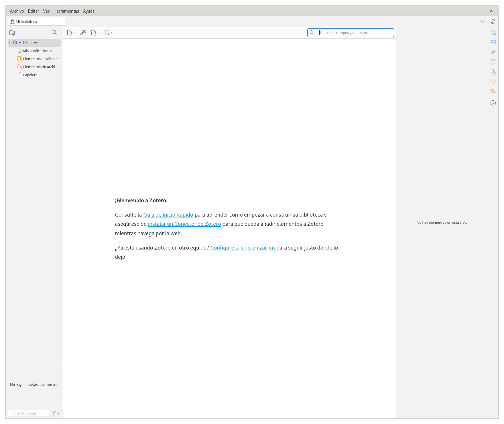The image size is (504, 424).
Task: Select the Notes icon in sidebar
Action: (x=493, y=62)
